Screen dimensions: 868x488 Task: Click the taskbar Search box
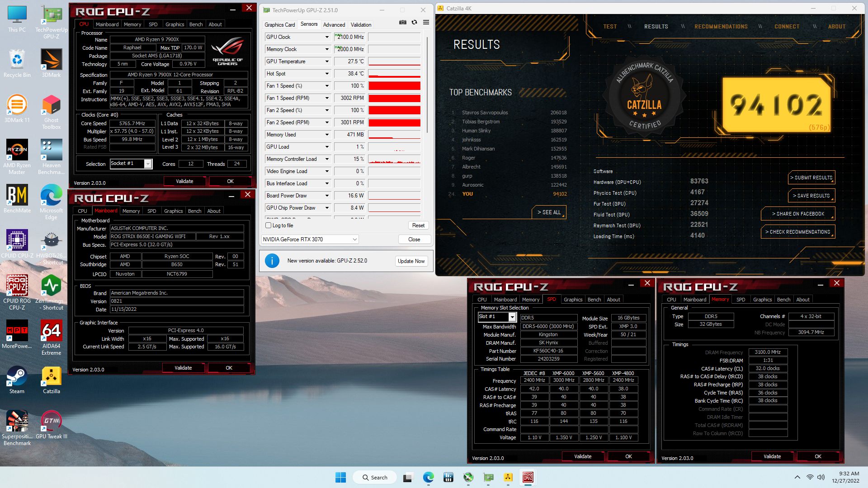(376, 477)
